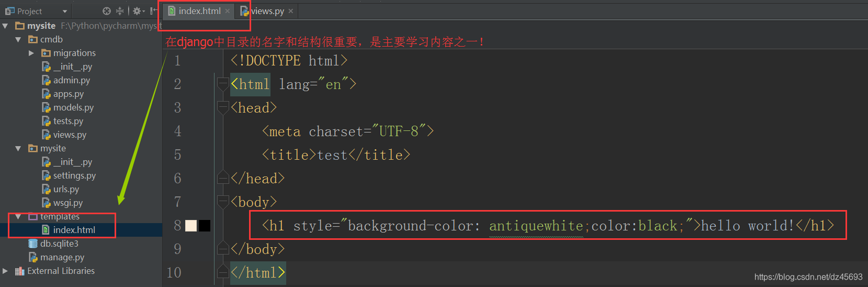
Task: Click the collapse all icon in Project toolbar
Action: pos(120,11)
